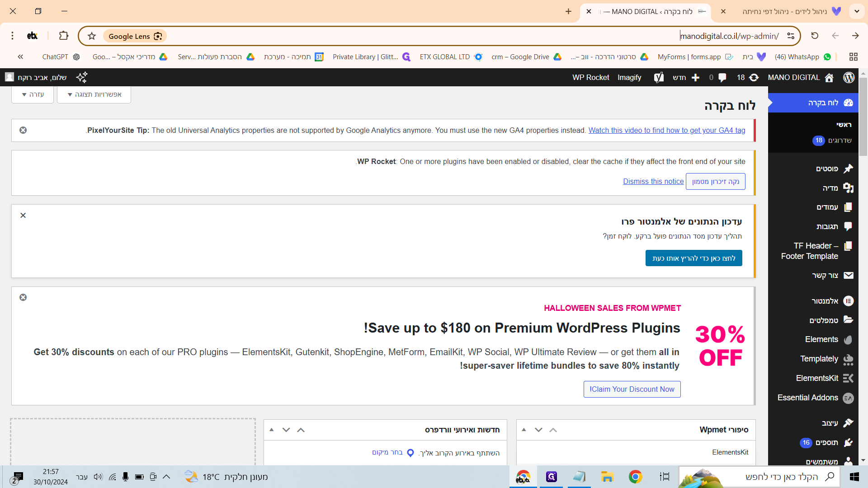Add new content via חדש plus icon
Viewport: 868px width, 488px height.
(686, 77)
